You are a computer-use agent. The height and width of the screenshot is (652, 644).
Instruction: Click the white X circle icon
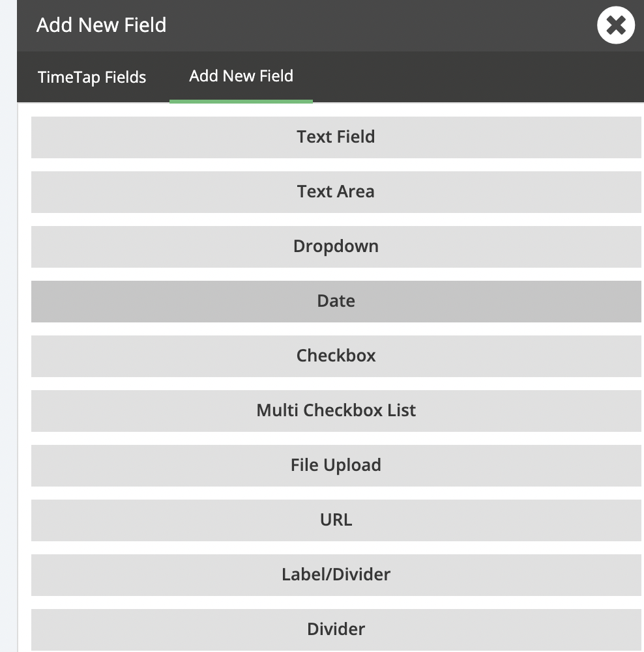pyautogui.click(x=616, y=25)
